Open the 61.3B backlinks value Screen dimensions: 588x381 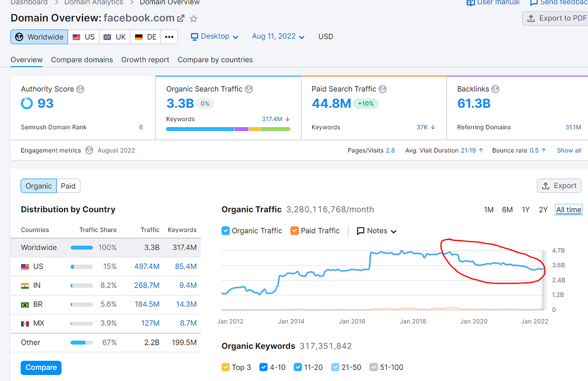[474, 103]
